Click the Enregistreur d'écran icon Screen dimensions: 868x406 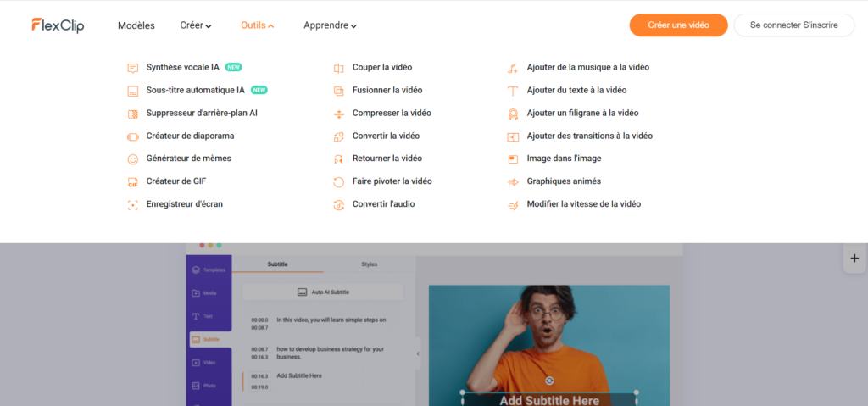[133, 204]
